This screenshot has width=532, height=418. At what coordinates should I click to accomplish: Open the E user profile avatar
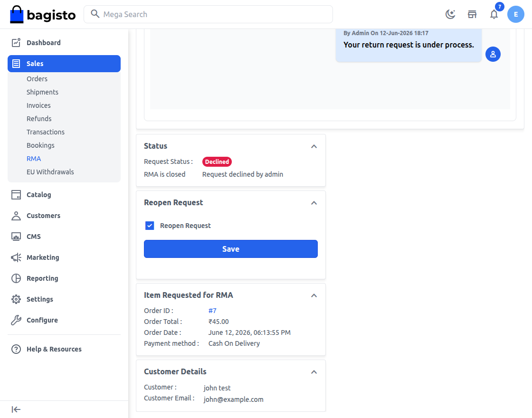coord(516,14)
